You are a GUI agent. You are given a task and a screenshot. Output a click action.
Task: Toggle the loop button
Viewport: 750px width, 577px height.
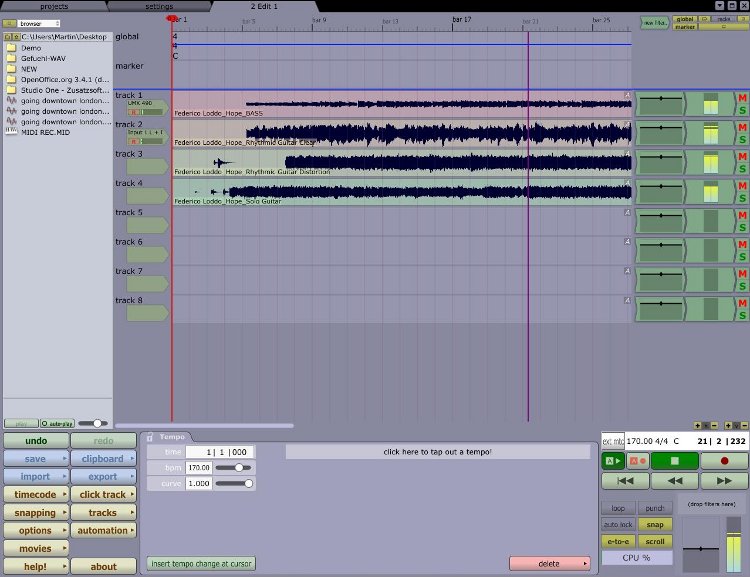pos(618,508)
